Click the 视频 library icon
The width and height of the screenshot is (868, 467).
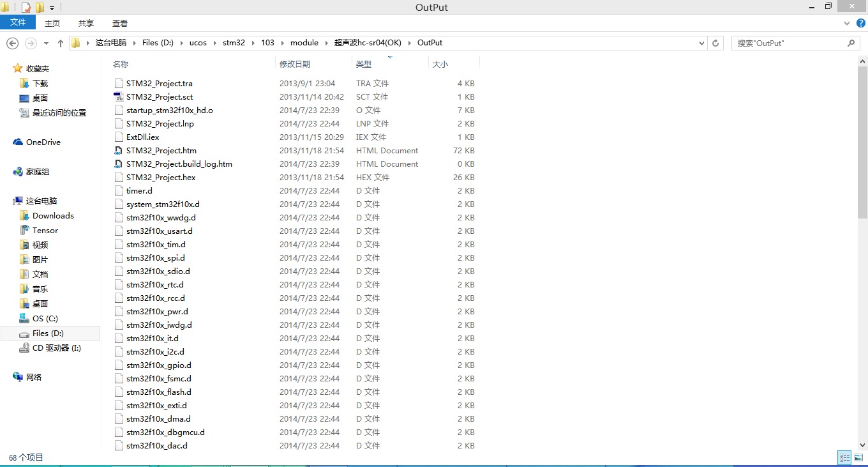24,245
